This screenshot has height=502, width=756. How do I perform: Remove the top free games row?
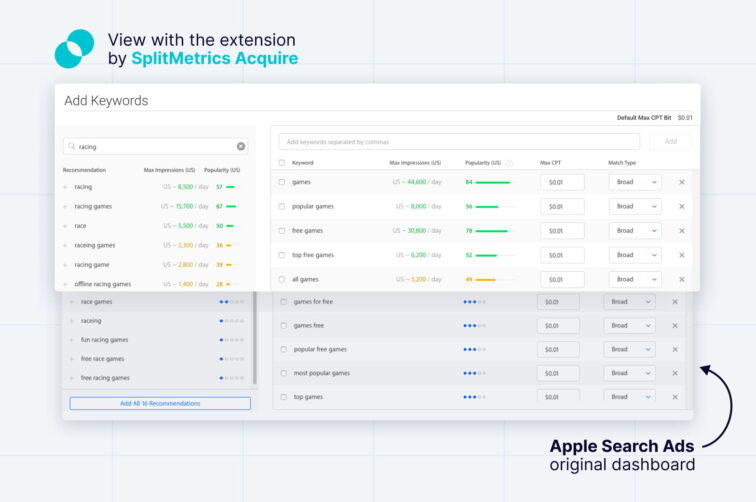[x=682, y=255]
